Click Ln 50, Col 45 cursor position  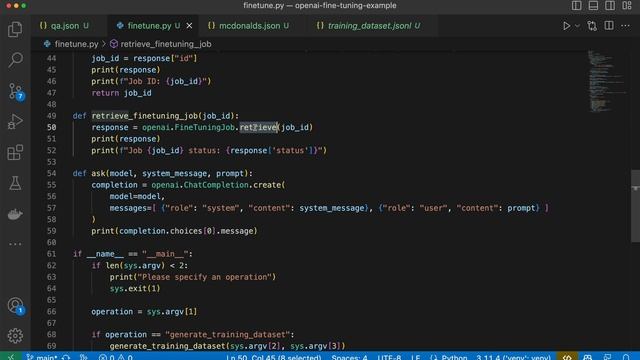(x=273, y=357)
